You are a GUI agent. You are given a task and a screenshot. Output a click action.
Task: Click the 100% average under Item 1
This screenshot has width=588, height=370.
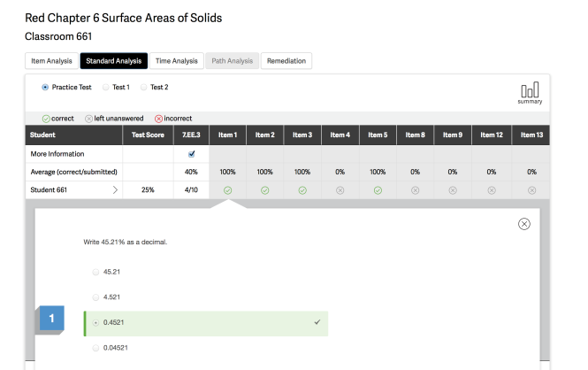[x=227, y=172]
